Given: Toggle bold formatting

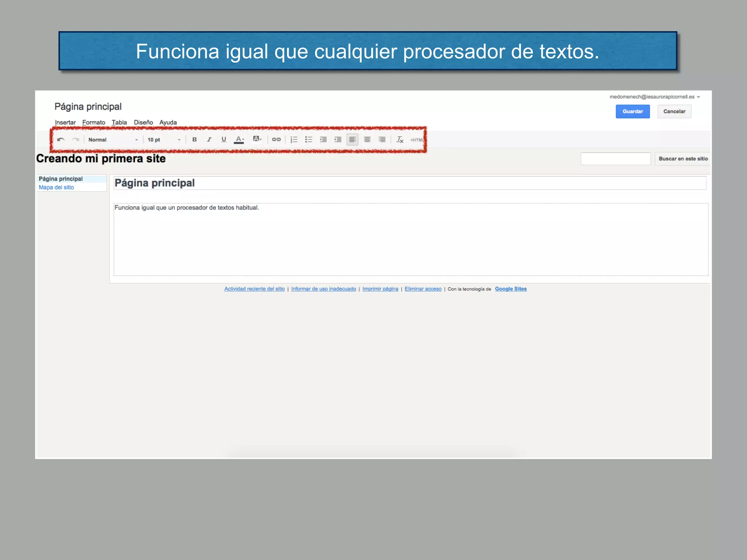Looking at the screenshot, I should [x=194, y=140].
